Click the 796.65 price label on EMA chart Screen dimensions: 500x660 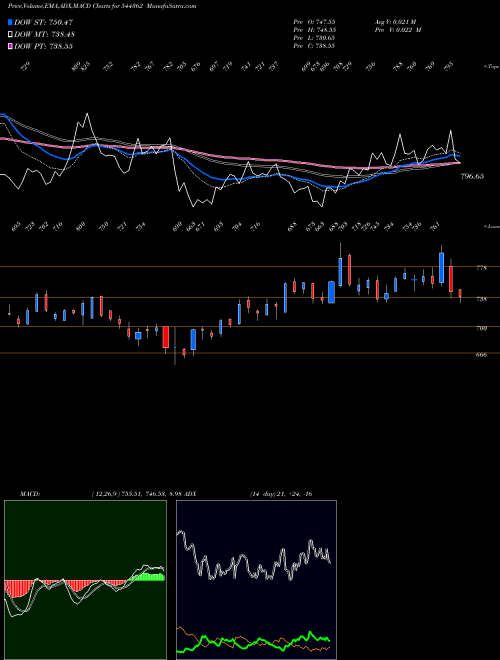(472, 176)
